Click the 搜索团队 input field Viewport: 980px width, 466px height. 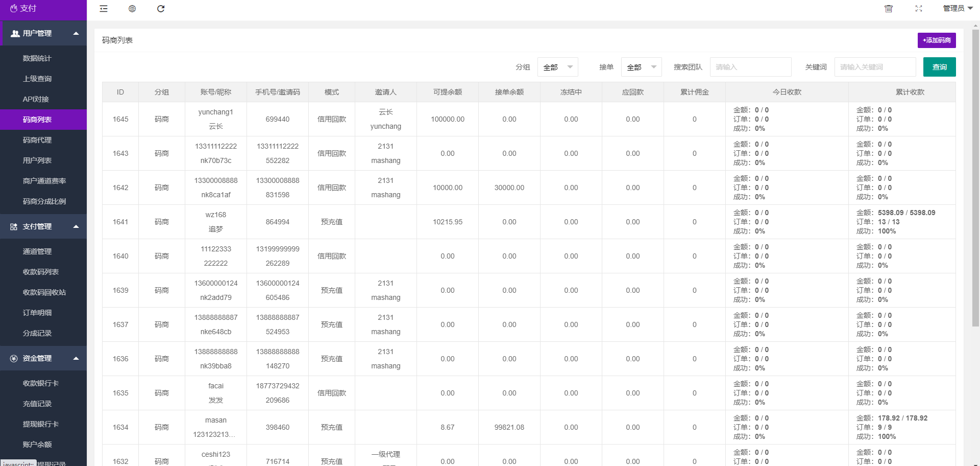click(x=750, y=67)
